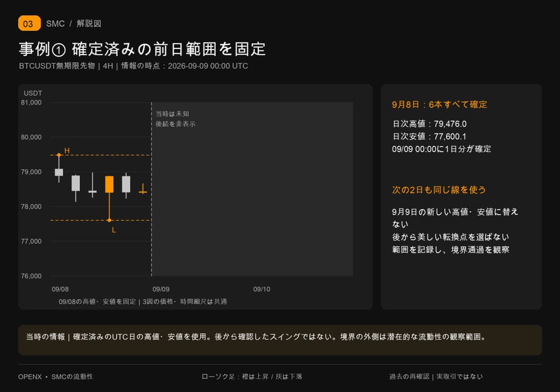The width and height of the screenshot is (560, 392).
Task: Click the BTCUSDT無期限先物 subtitle text
Action: pos(57,66)
